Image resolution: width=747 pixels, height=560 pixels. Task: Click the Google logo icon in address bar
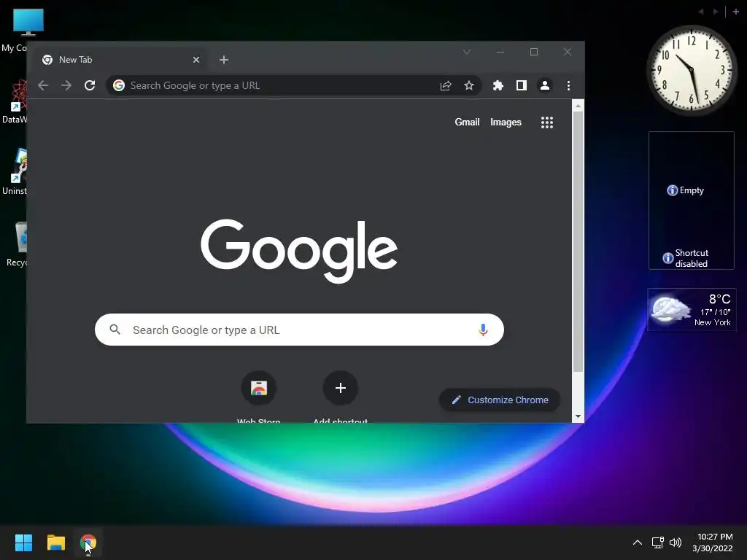point(119,85)
